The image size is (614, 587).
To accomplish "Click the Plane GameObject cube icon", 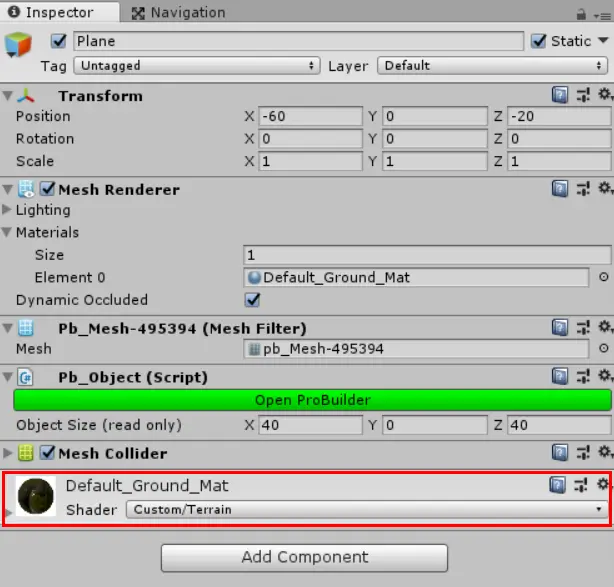I will coord(18,44).
